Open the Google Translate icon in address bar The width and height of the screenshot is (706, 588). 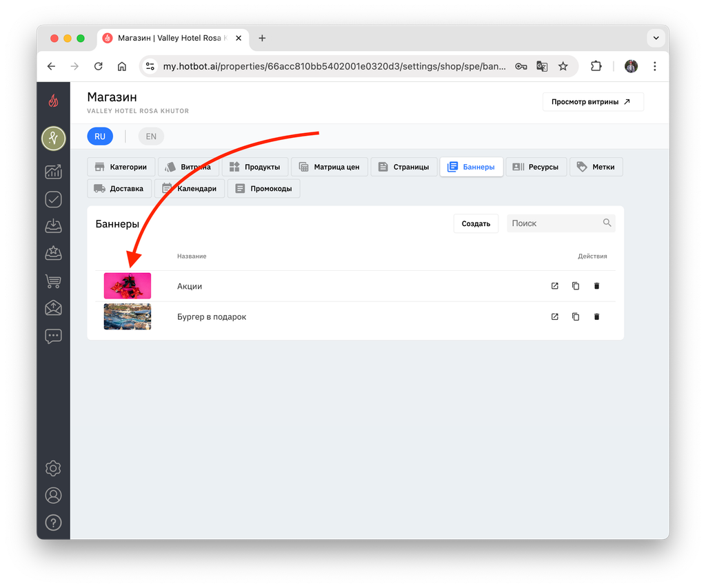coord(542,67)
